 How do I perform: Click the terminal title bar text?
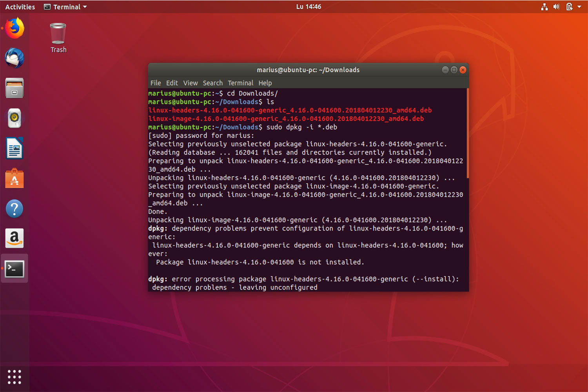coord(308,70)
